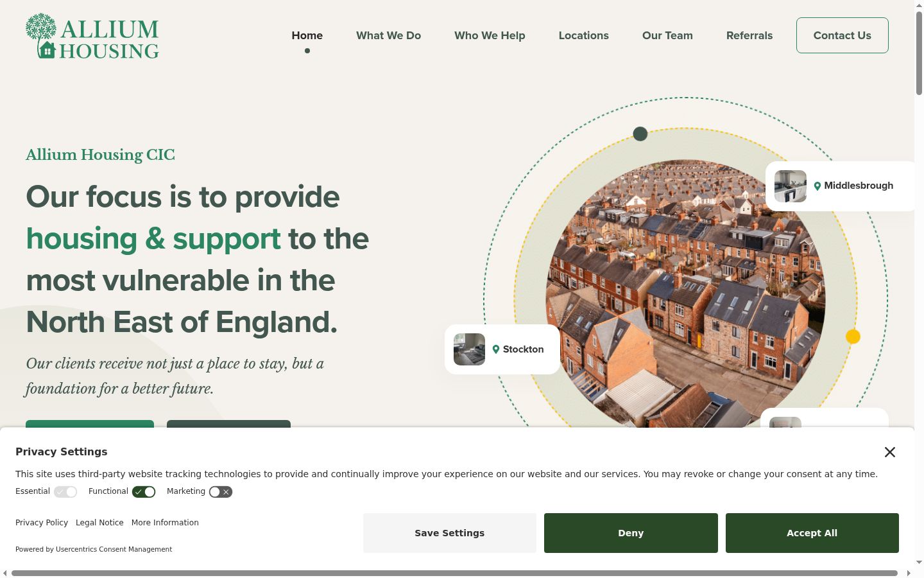
Task: Click the "Privacy Settings" heading
Action: click(62, 451)
